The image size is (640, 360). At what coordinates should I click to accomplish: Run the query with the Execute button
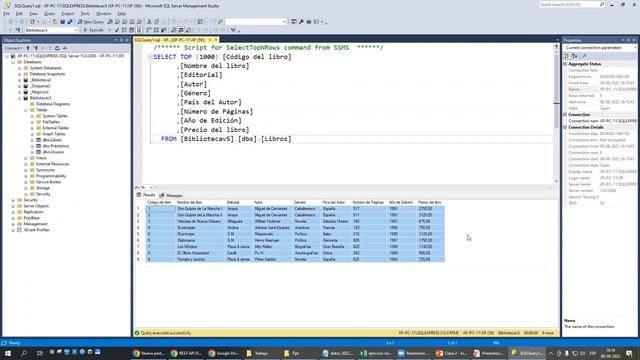point(93,30)
